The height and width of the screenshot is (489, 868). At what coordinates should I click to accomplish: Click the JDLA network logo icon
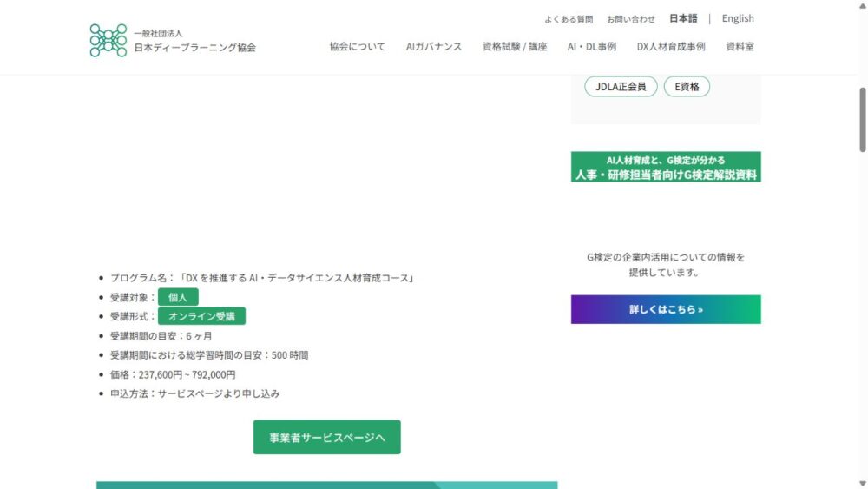(x=108, y=41)
